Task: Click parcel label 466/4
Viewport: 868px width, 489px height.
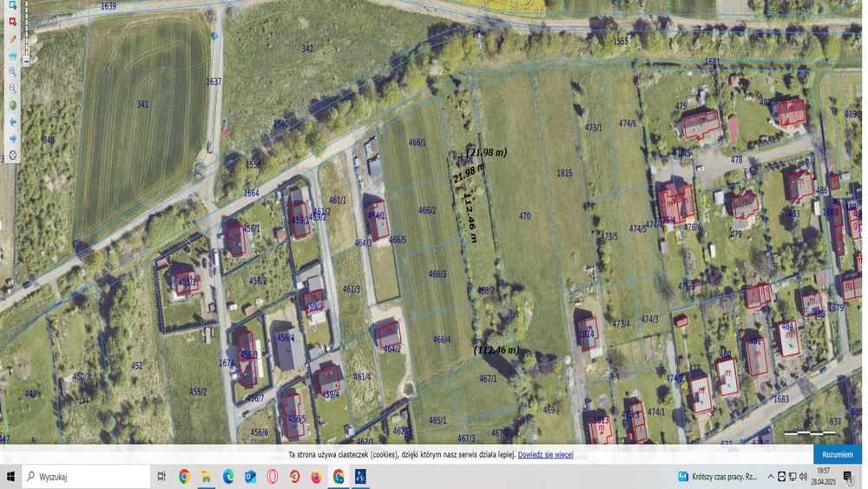Action: 442,340
